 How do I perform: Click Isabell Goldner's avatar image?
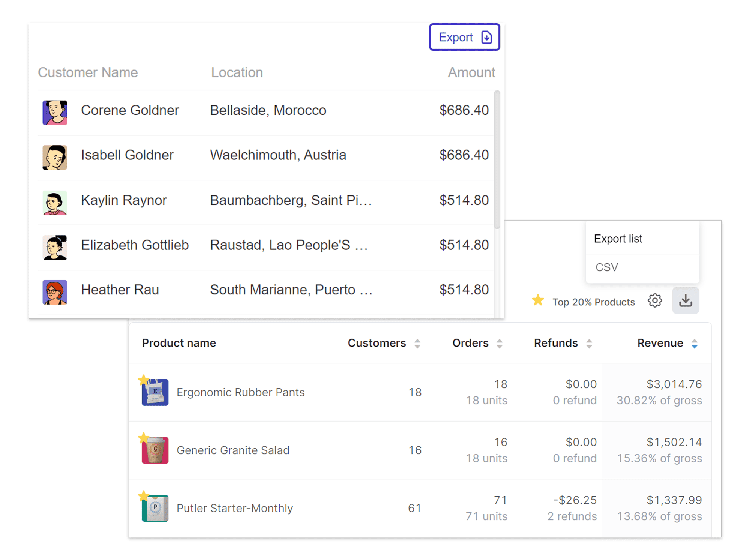(55, 157)
